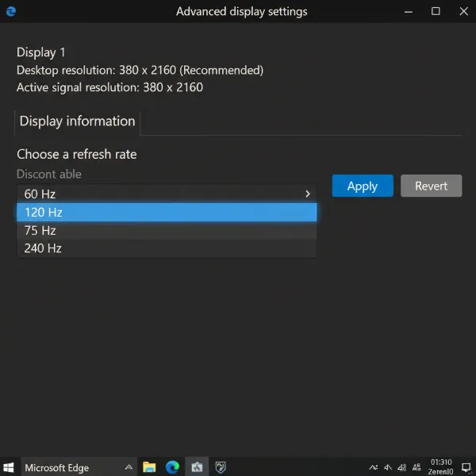Launch the Edge browser taskbar icon
The width and height of the screenshot is (476, 476).
pyautogui.click(x=172, y=467)
